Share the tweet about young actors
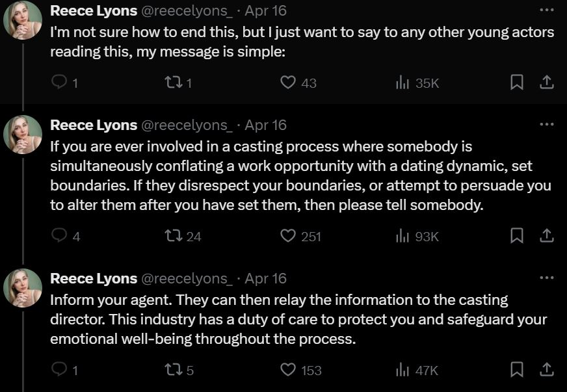The image size is (567, 392). (547, 83)
